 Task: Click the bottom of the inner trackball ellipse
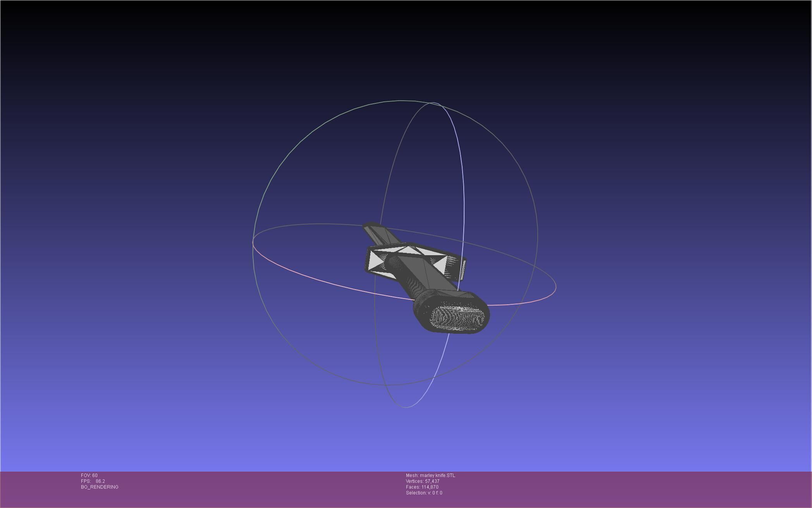[406, 407]
